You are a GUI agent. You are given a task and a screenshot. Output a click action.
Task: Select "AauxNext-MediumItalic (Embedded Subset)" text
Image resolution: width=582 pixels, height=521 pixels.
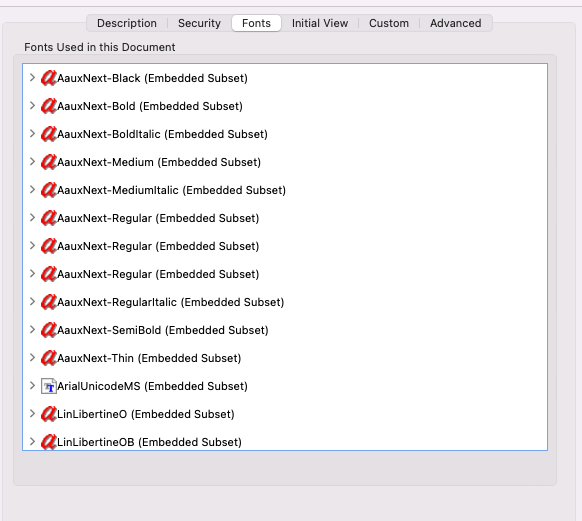coord(171,190)
